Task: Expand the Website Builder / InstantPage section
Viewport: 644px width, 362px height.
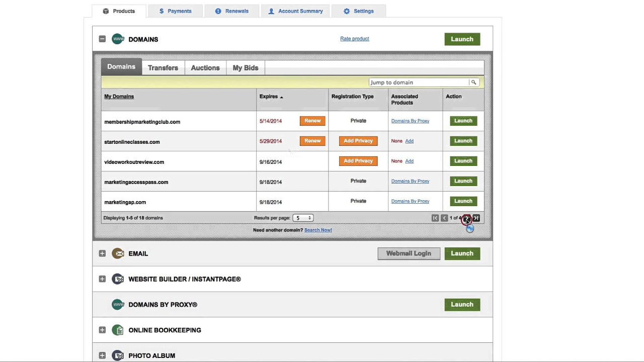Action: pyautogui.click(x=102, y=279)
